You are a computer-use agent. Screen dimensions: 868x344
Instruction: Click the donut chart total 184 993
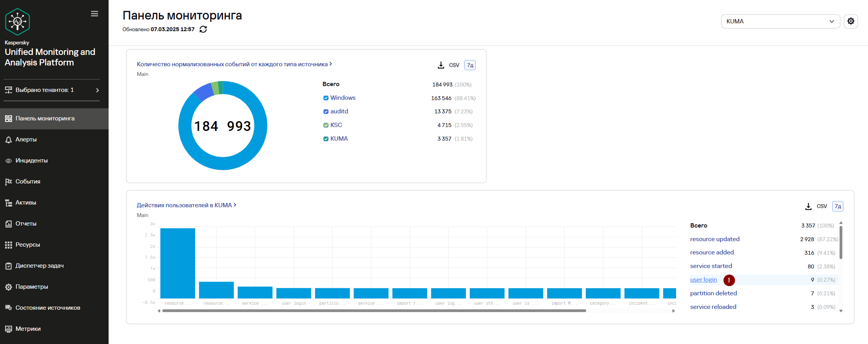[223, 126]
